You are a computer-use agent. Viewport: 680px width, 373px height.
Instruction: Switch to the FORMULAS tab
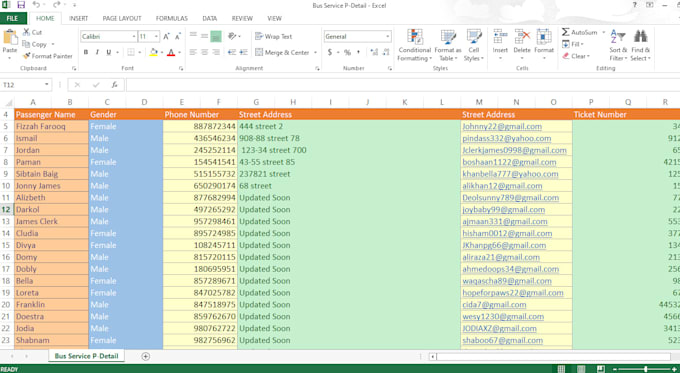pos(172,18)
